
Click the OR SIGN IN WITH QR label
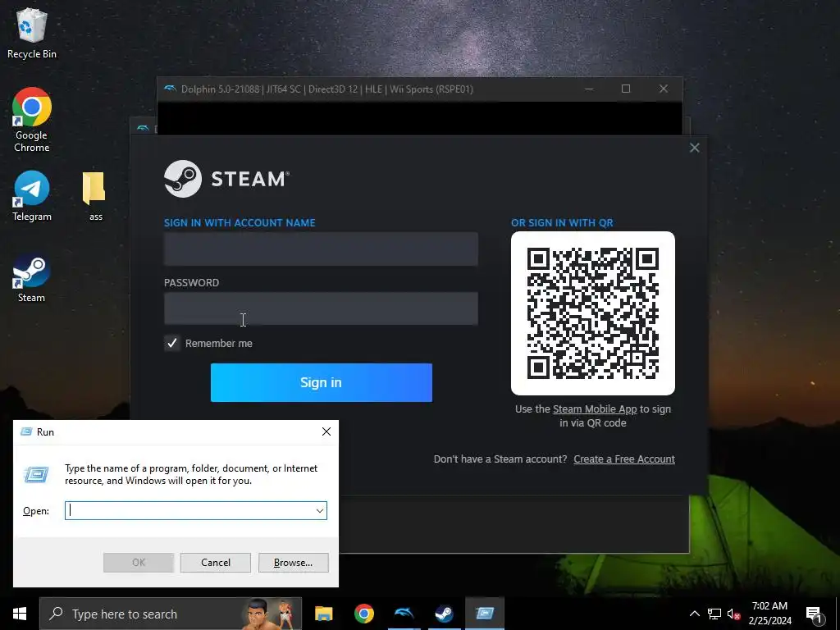pos(562,223)
